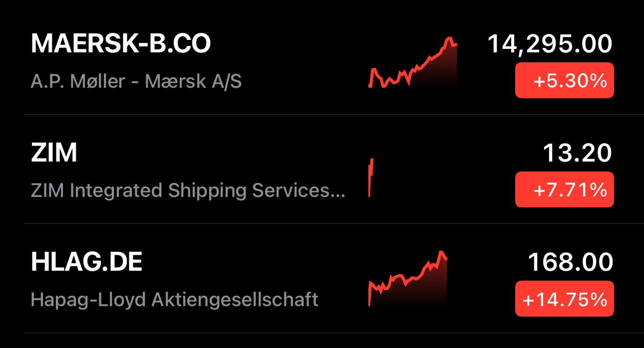The image size is (644, 348).
Task: Click the peak of the Maersk sparkline
Action: [x=449, y=38]
